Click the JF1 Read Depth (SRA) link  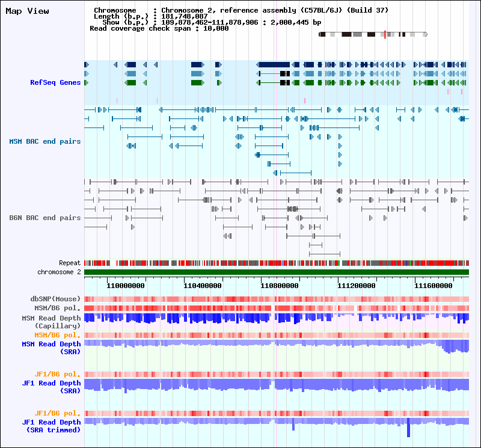51,387
